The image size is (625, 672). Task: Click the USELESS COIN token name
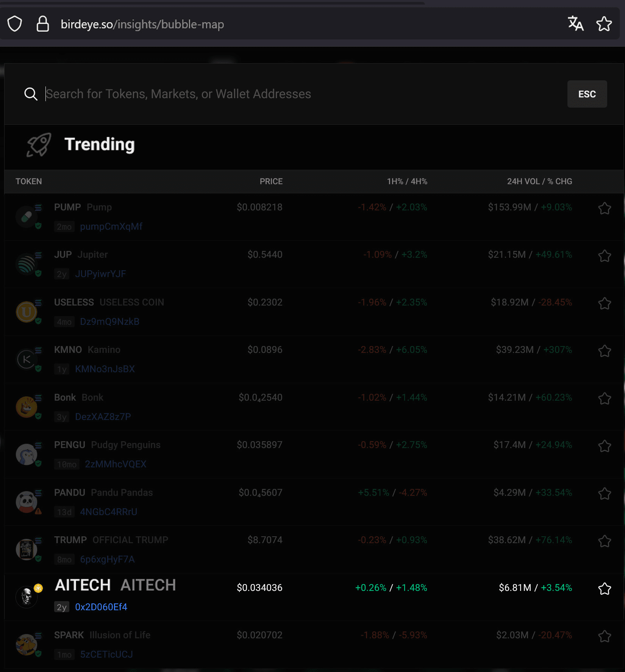132,302
